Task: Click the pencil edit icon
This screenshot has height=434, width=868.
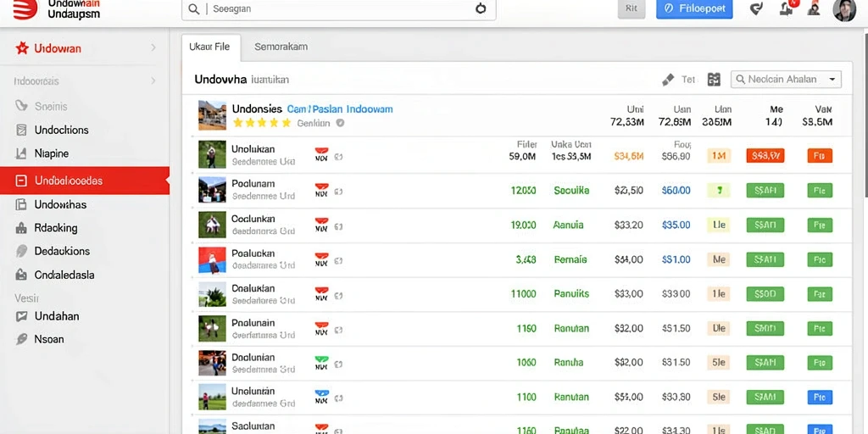Action: [668, 80]
